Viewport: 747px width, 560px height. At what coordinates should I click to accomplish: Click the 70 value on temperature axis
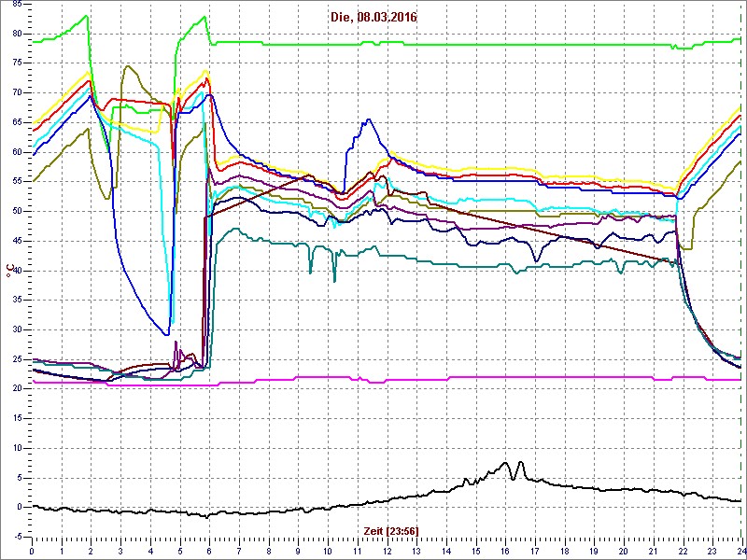pos(17,92)
